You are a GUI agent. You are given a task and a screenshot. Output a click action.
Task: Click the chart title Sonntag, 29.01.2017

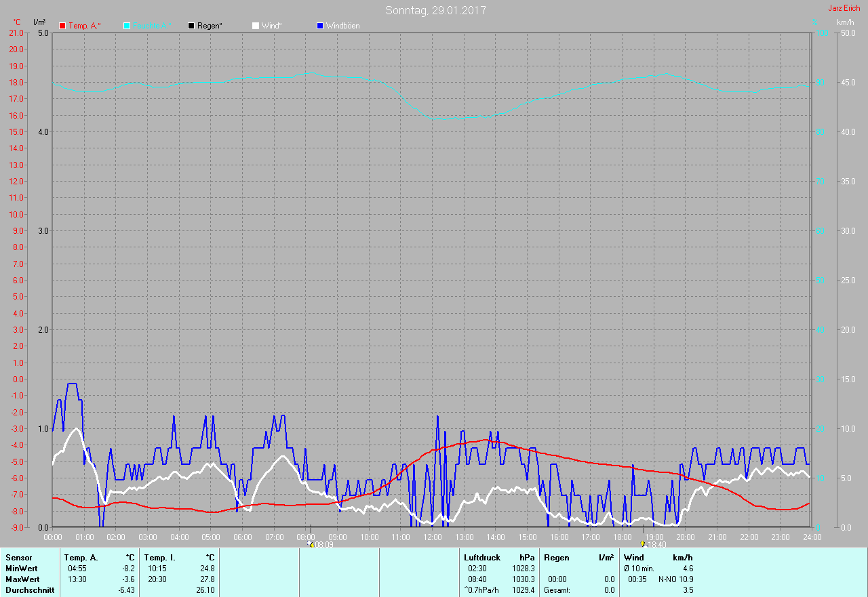pyautogui.click(x=435, y=10)
